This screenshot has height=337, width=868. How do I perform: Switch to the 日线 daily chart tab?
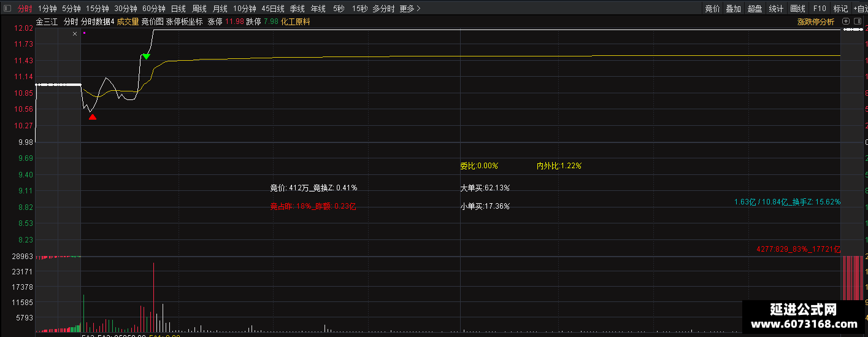pos(178,9)
